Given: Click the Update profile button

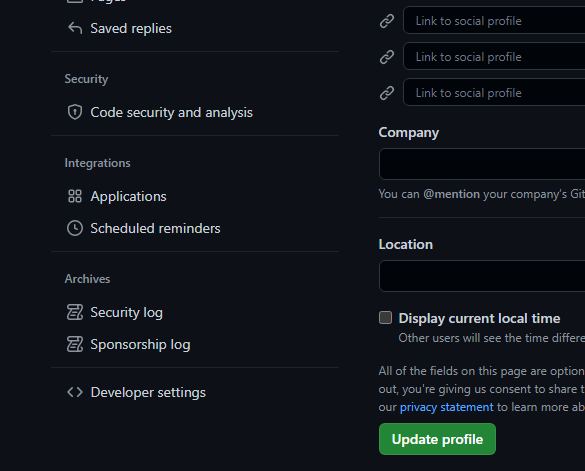Looking at the screenshot, I should (437, 439).
